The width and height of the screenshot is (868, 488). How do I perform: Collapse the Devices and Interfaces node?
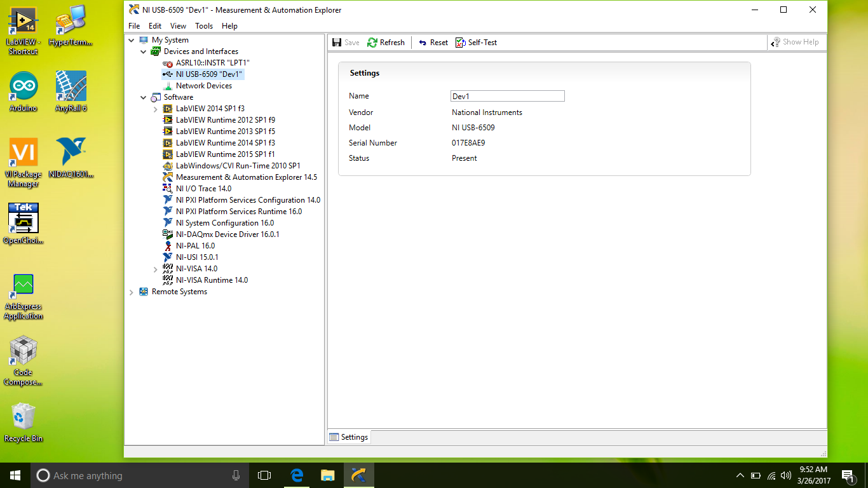(144, 51)
